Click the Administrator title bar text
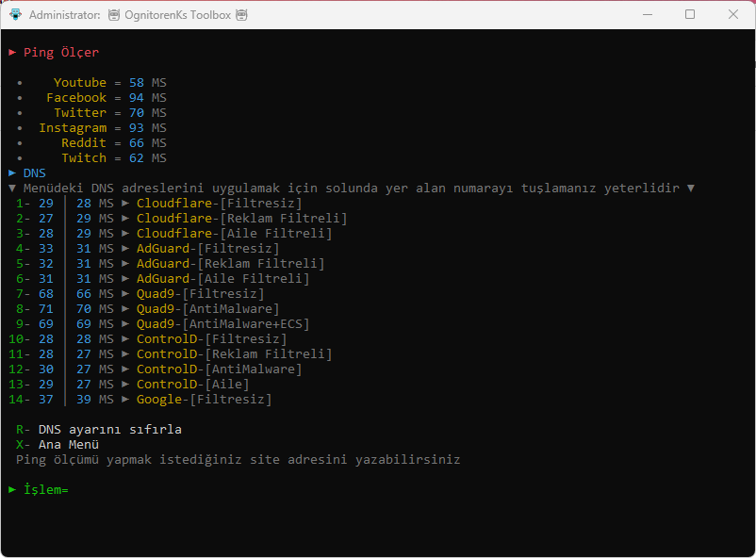Image resolution: width=756 pixels, height=558 pixels. coord(65,15)
